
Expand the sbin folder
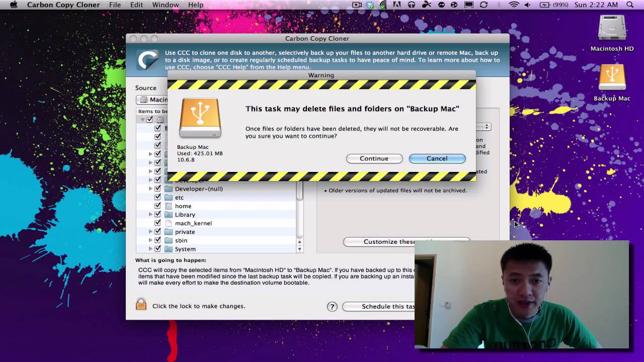coord(150,240)
